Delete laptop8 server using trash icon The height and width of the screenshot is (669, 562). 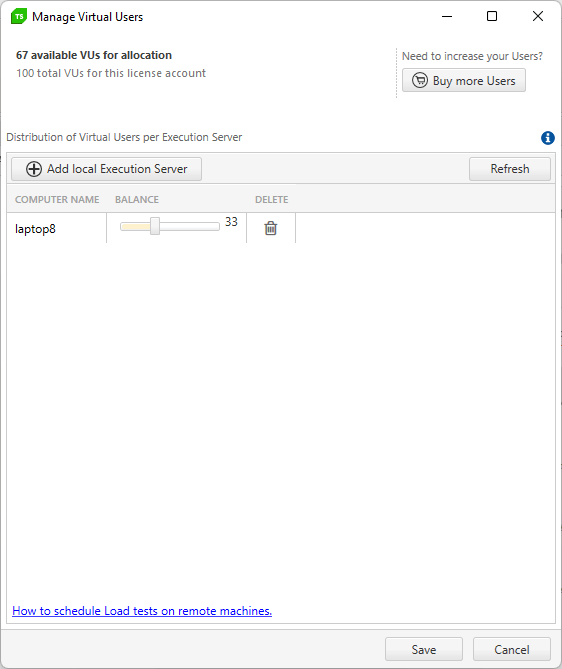coord(271,228)
